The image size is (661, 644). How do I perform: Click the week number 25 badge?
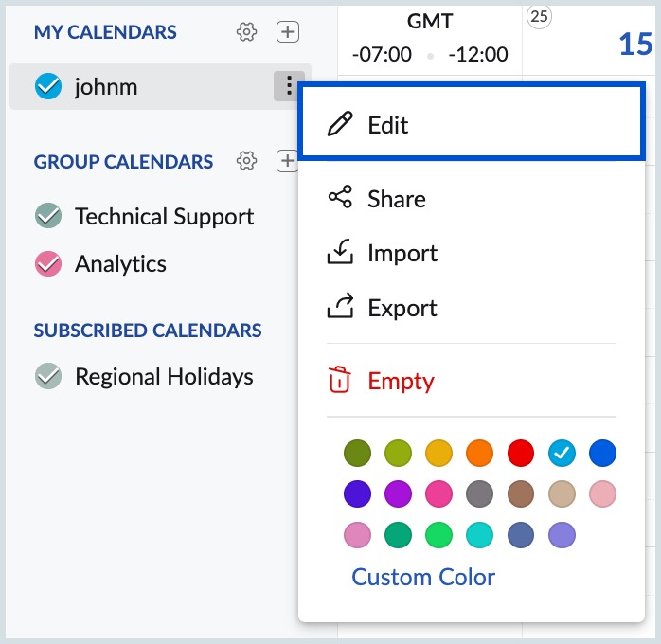(540, 16)
